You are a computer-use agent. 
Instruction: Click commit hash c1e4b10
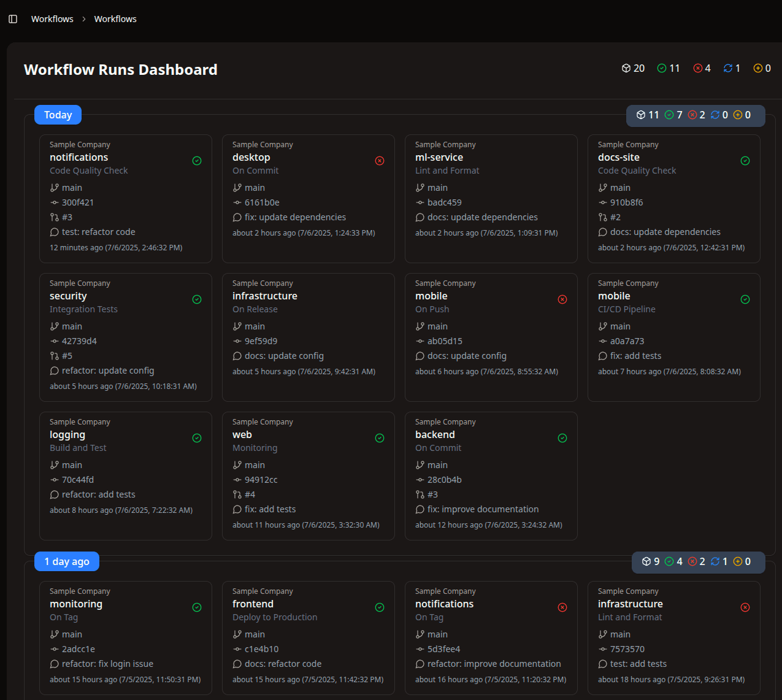[x=261, y=649]
